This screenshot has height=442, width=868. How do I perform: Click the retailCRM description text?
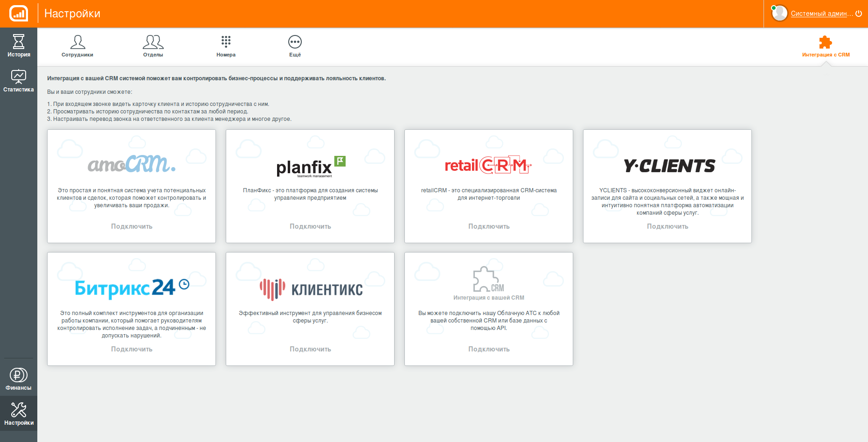pos(489,194)
